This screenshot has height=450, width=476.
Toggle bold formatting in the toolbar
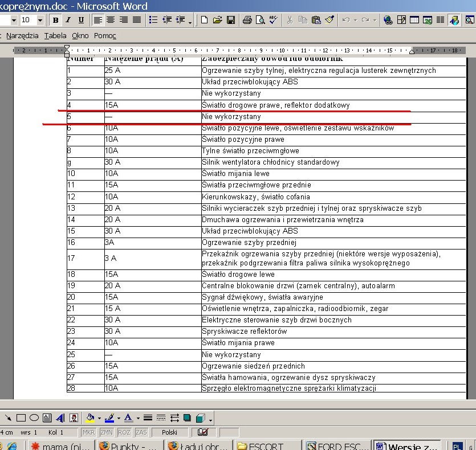click(55, 20)
